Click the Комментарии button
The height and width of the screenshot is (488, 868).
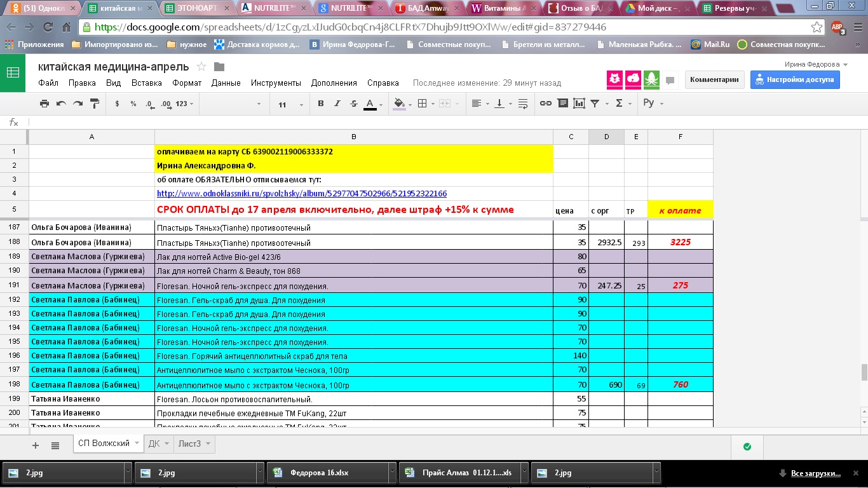(715, 79)
